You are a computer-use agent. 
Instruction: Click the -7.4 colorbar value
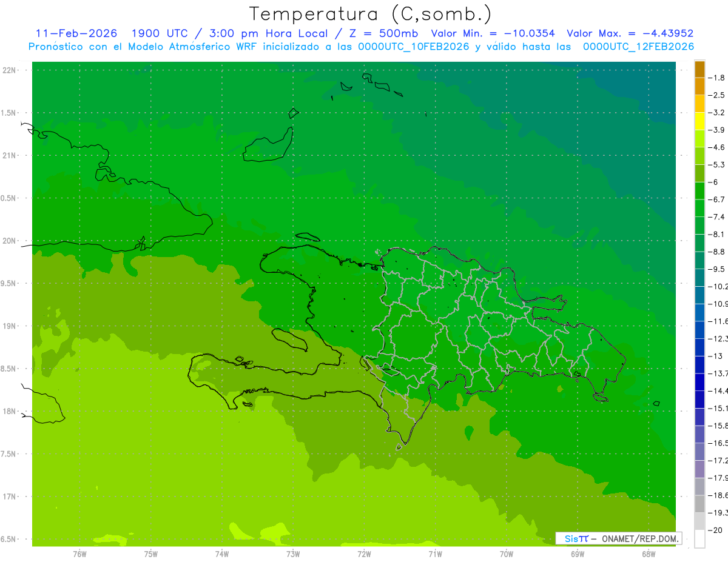click(717, 216)
